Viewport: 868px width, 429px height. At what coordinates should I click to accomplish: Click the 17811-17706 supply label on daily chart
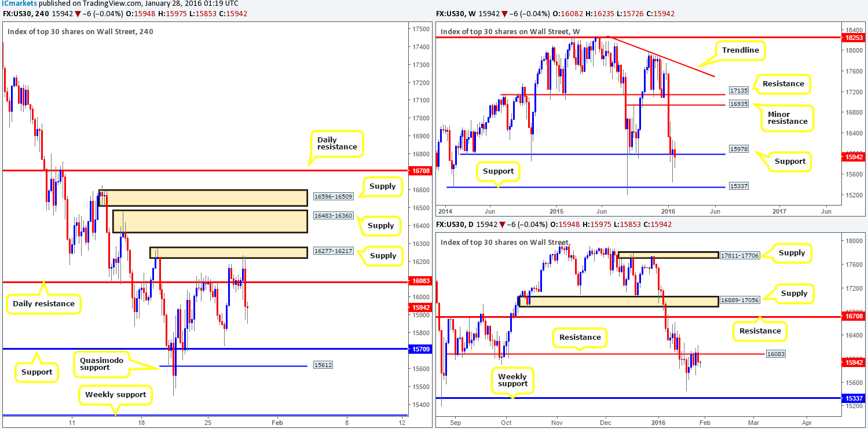tap(739, 255)
